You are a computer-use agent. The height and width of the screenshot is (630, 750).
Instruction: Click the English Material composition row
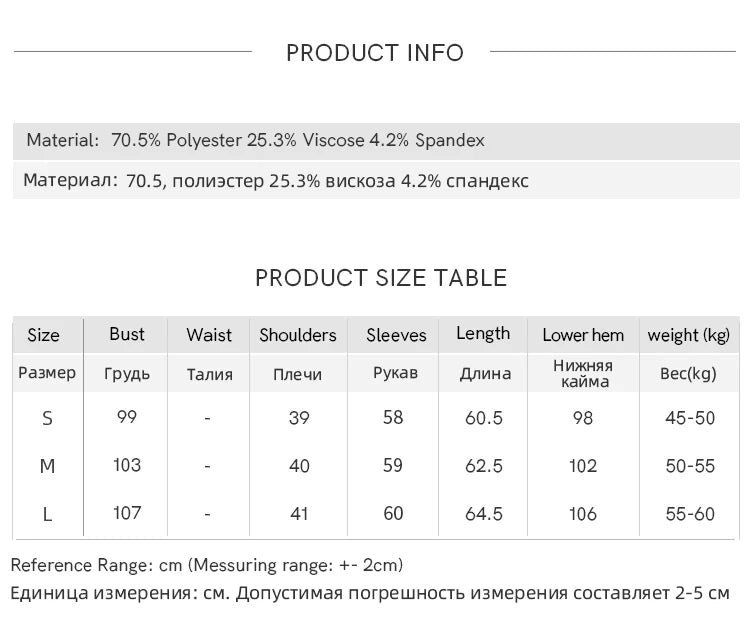[x=255, y=140]
